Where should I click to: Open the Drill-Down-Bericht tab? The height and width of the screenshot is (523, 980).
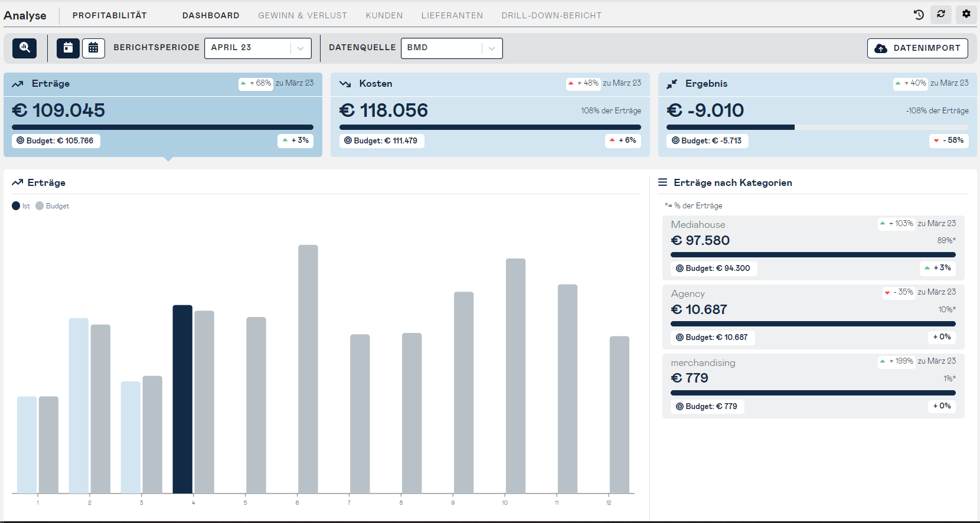pyautogui.click(x=551, y=15)
